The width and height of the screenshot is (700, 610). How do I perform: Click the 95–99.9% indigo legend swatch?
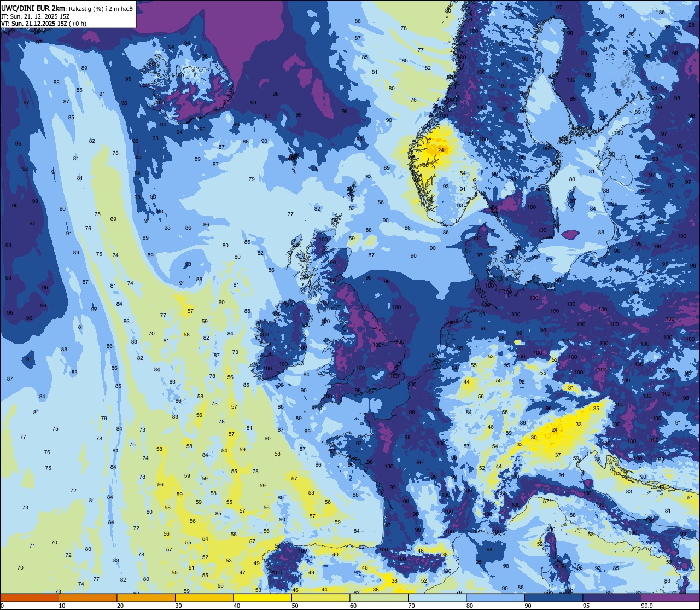(x=612, y=597)
